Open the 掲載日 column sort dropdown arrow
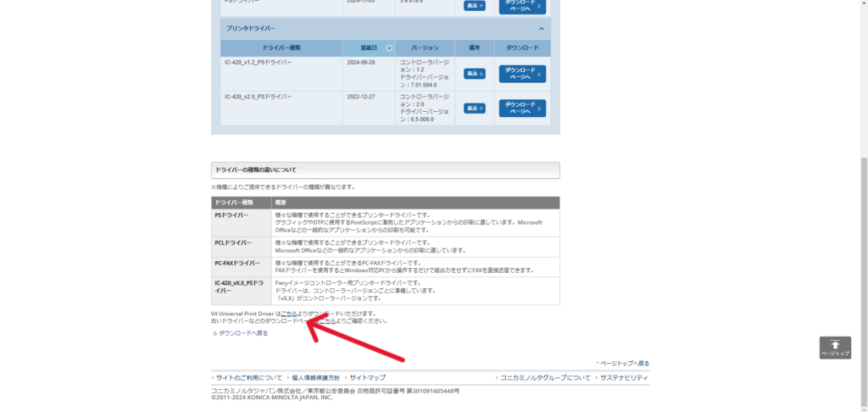Image resolution: width=868 pixels, height=412 pixels. tap(389, 48)
